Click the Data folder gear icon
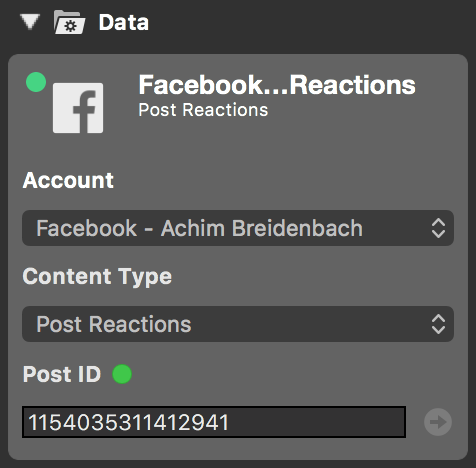Screen dimensions: 476x468 (x=69, y=22)
